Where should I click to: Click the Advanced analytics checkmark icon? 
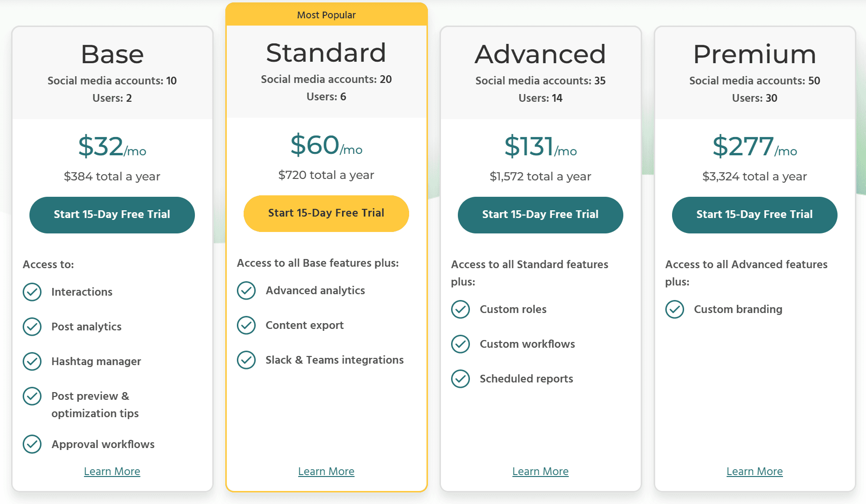pos(247,290)
